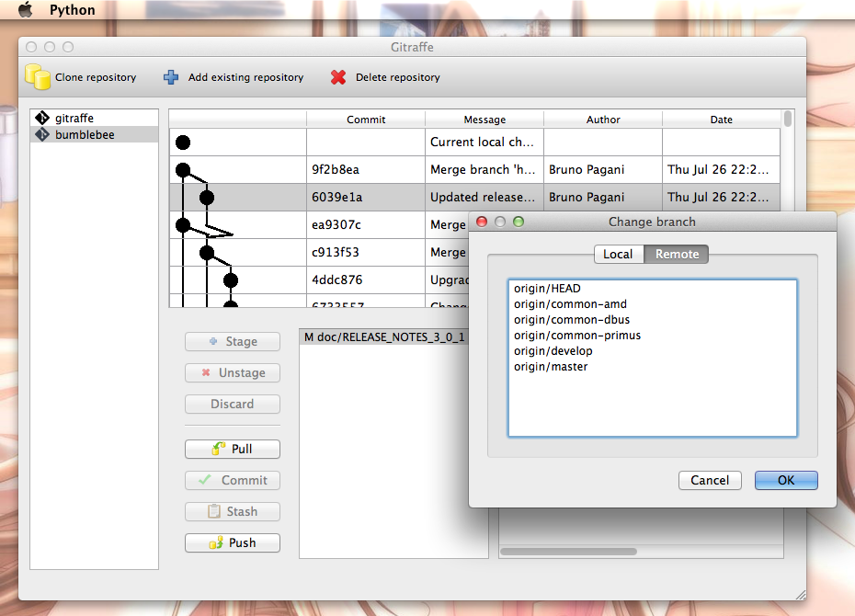Click the commit graph node for 9f2b8ea
This screenshot has height=616, width=855.
183,170
